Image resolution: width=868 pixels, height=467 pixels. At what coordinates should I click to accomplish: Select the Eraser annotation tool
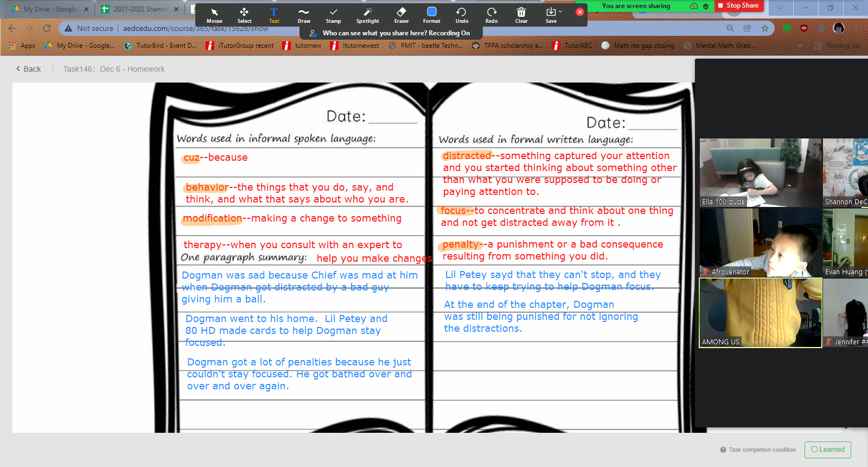401,15
